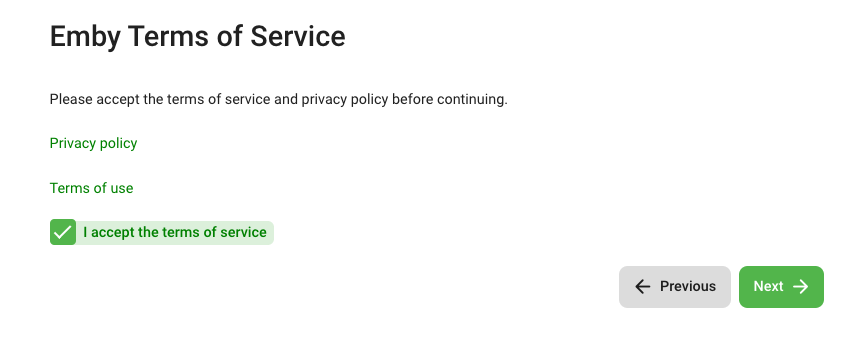Click the white checkmark icon in green box
This screenshot has width=863, height=360.
click(x=63, y=232)
